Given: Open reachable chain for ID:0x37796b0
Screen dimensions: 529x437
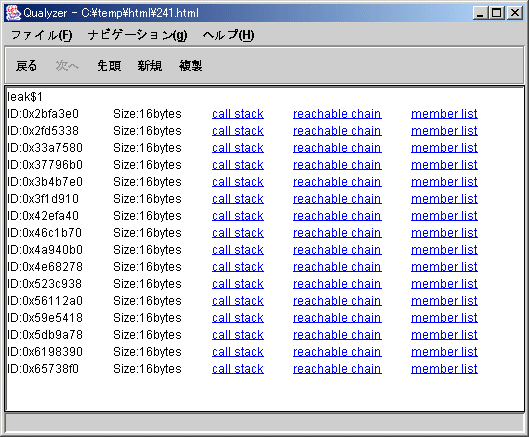Looking at the screenshot, I should click(x=337, y=165).
